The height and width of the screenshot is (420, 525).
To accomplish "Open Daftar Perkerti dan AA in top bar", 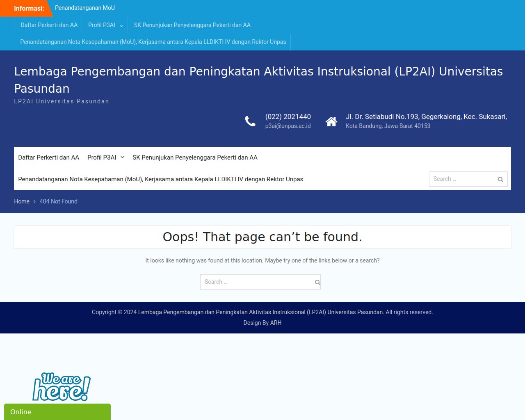I will [49, 25].
